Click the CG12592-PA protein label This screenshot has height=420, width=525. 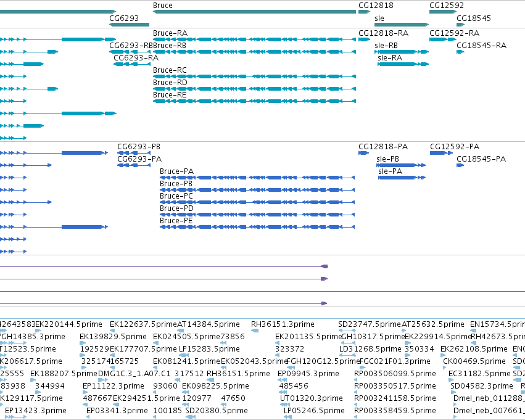pyautogui.click(x=455, y=147)
